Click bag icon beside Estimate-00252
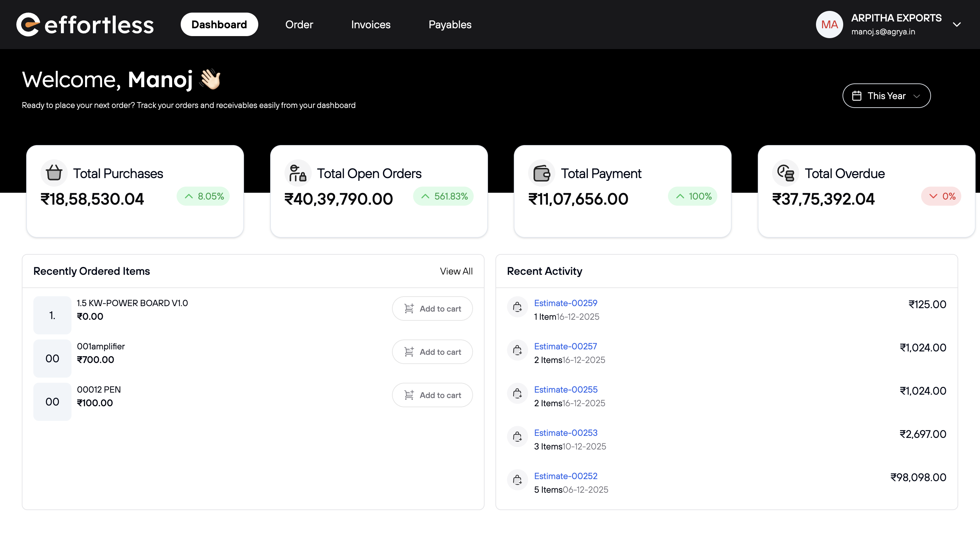980x553 pixels. tap(517, 479)
